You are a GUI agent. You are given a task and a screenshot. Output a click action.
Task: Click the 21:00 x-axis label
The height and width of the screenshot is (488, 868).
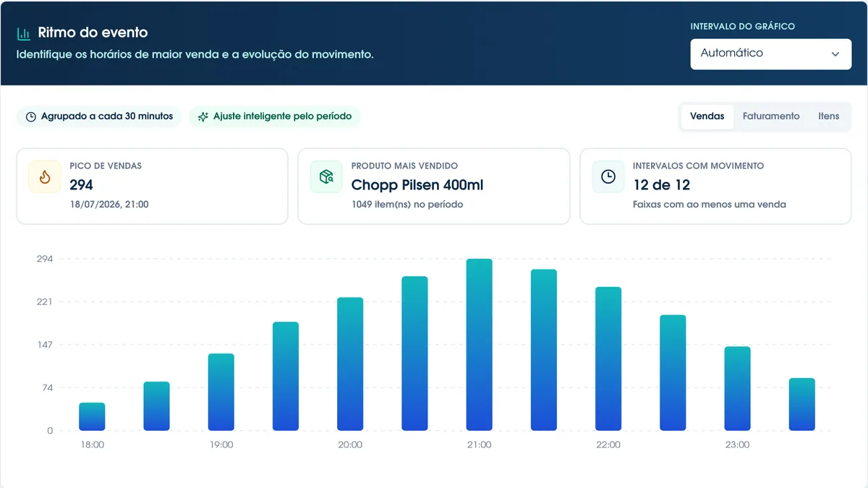coord(480,445)
